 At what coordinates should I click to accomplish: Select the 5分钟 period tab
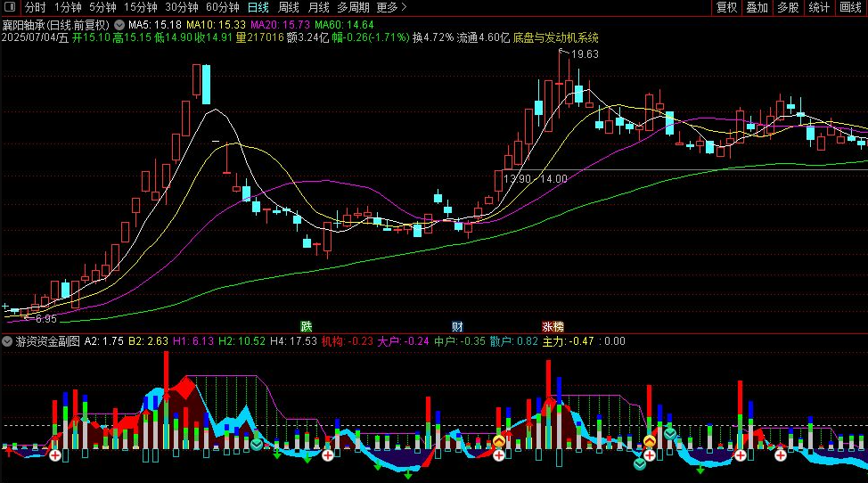coord(103,7)
